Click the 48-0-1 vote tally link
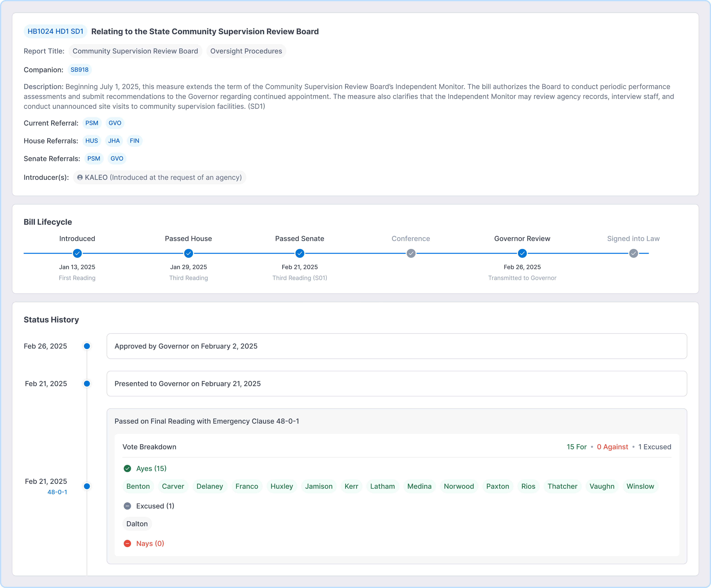The height and width of the screenshot is (588, 711). (57, 492)
